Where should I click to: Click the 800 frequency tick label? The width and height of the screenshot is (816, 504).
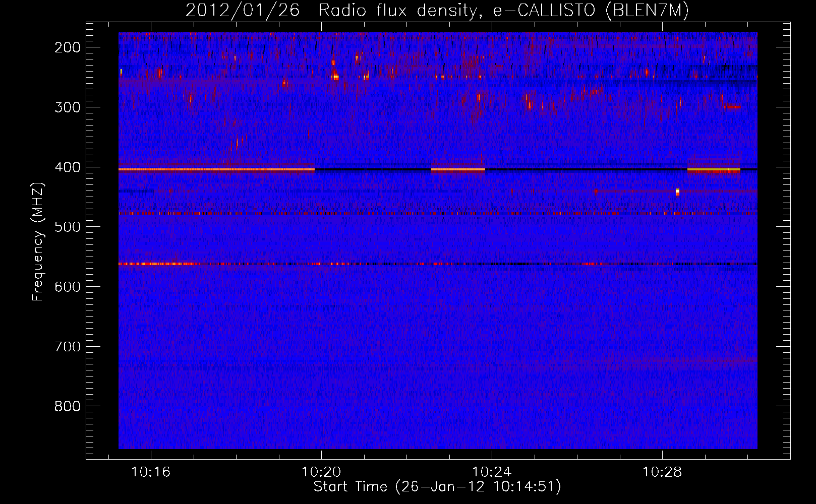[68, 406]
